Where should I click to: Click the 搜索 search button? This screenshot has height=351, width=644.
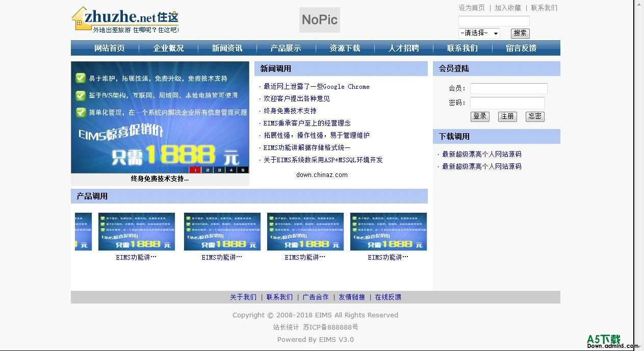coord(520,33)
